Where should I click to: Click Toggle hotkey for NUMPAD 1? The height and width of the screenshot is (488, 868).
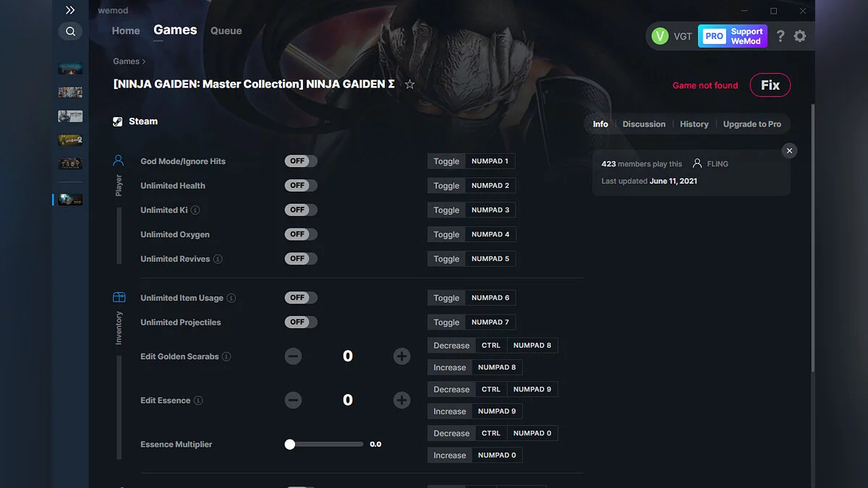click(x=471, y=161)
